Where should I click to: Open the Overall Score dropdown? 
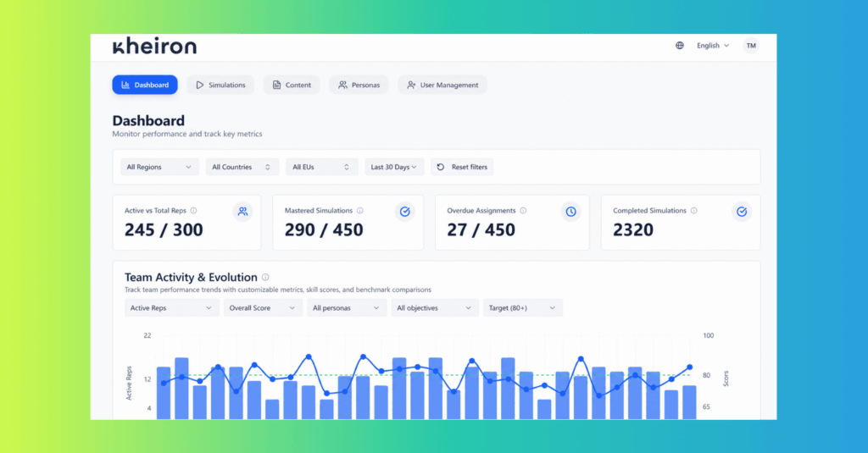(263, 308)
